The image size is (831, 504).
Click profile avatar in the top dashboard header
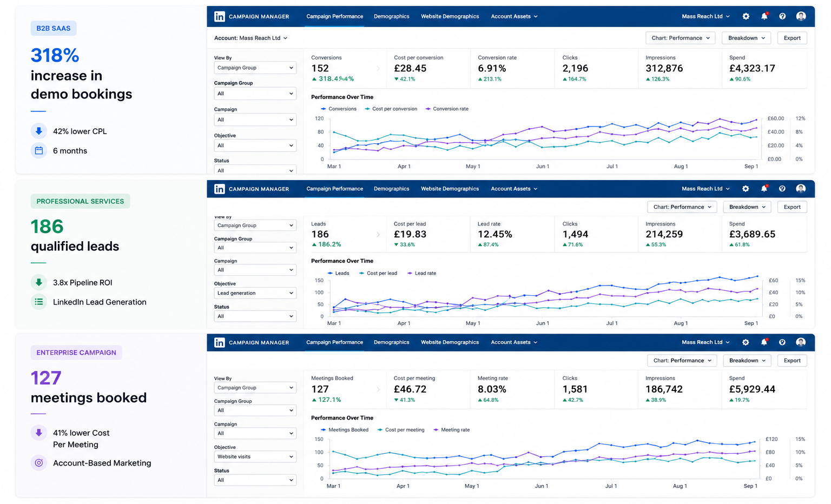click(x=801, y=16)
